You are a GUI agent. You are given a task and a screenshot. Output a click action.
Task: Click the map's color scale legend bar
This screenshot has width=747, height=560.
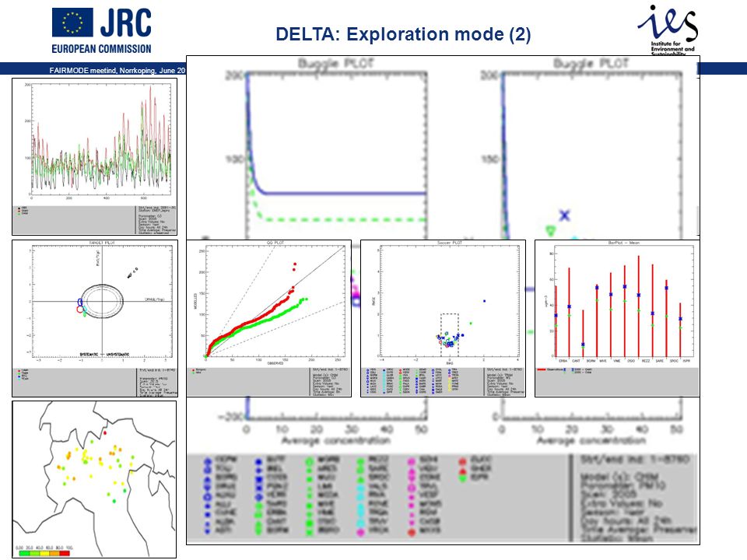click(x=44, y=553)
